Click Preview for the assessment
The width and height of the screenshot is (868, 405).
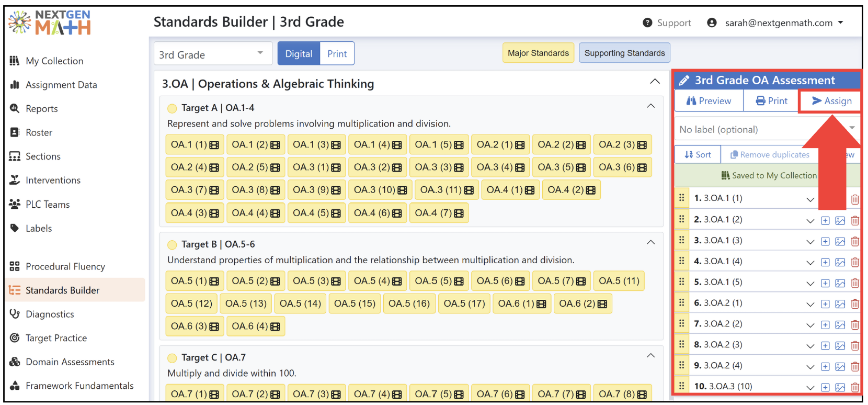point(709,100)
